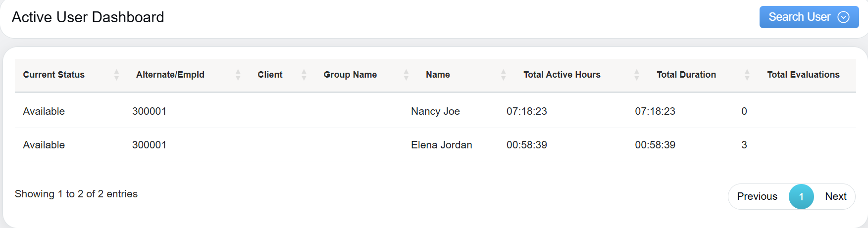The image size is (868, 228).
Task: Click Elena Jordan's evaluations count 3
Action: point(744,145)
